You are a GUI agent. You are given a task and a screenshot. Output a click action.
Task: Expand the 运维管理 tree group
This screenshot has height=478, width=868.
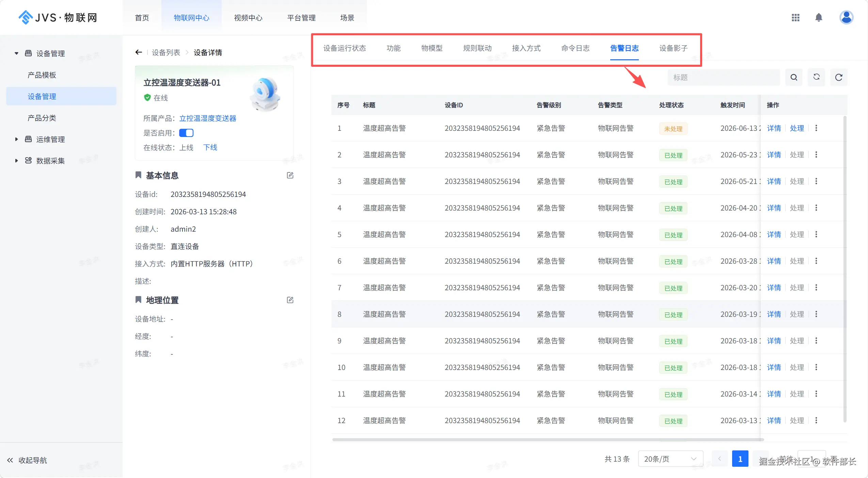point(16,139)
